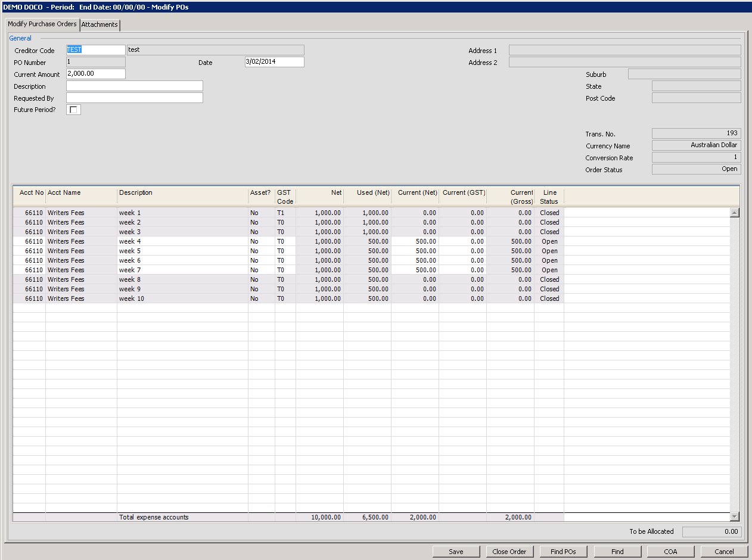
Task: Click the Acct Name column header
Action: 82,197
